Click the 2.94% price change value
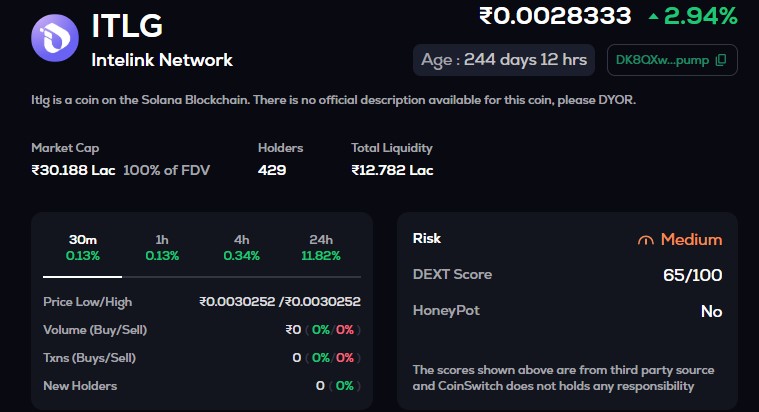Viewport: 759px width, 412px height. [x=701, y=16]
